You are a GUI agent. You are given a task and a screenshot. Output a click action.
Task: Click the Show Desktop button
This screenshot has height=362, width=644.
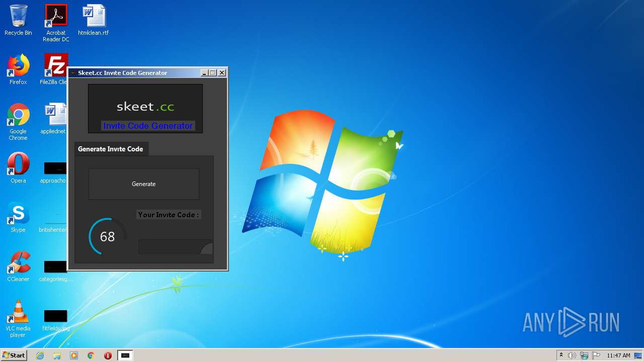click(x=638, y=355)
